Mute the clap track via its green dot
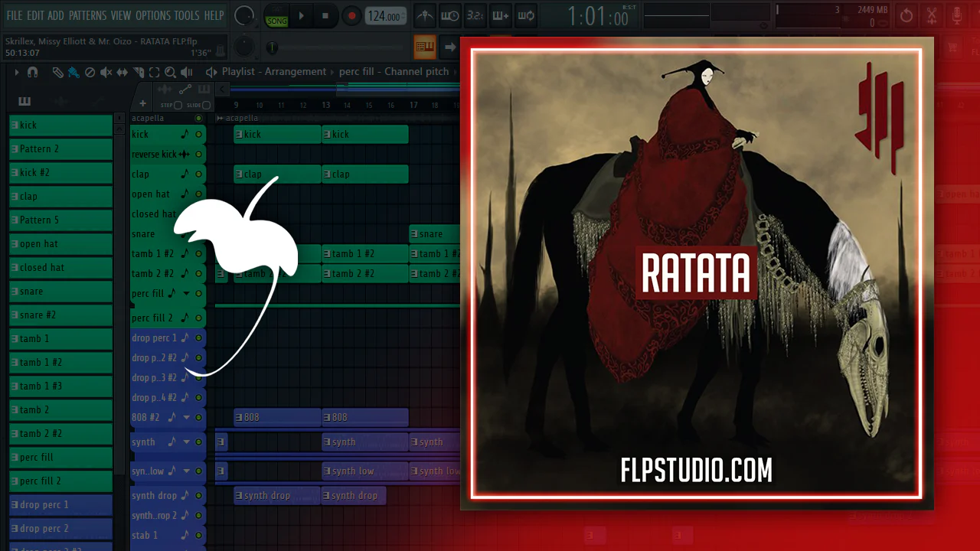The height and width of the screenshot is (551, 980). [x=198, y=174]
